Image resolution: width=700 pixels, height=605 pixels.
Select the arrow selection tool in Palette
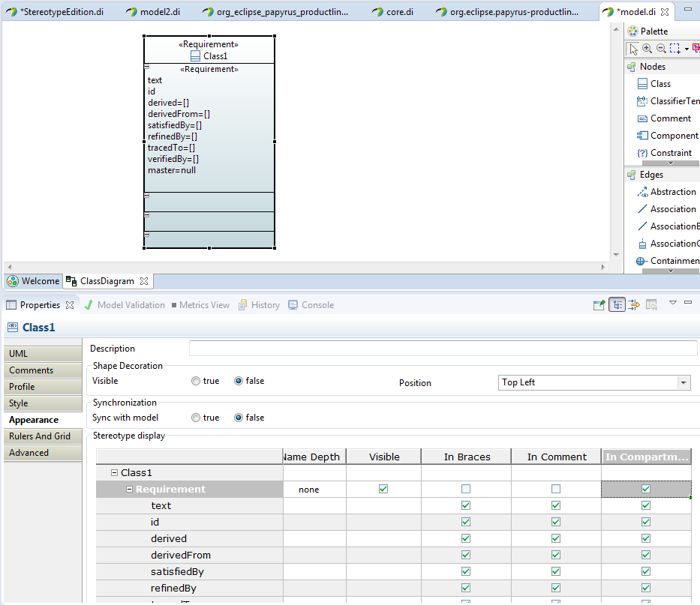tap(633, 49)
